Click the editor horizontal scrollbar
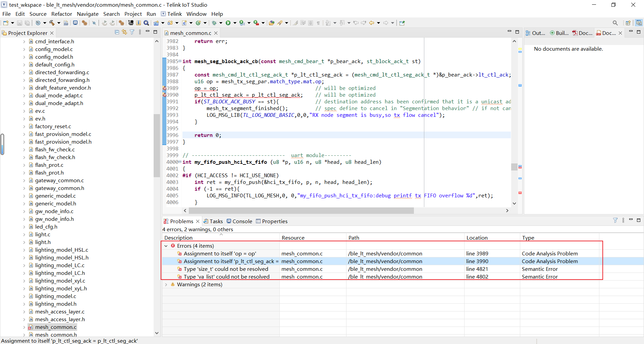Viewport: 644px width, 344px height. [x=301, y=210]
